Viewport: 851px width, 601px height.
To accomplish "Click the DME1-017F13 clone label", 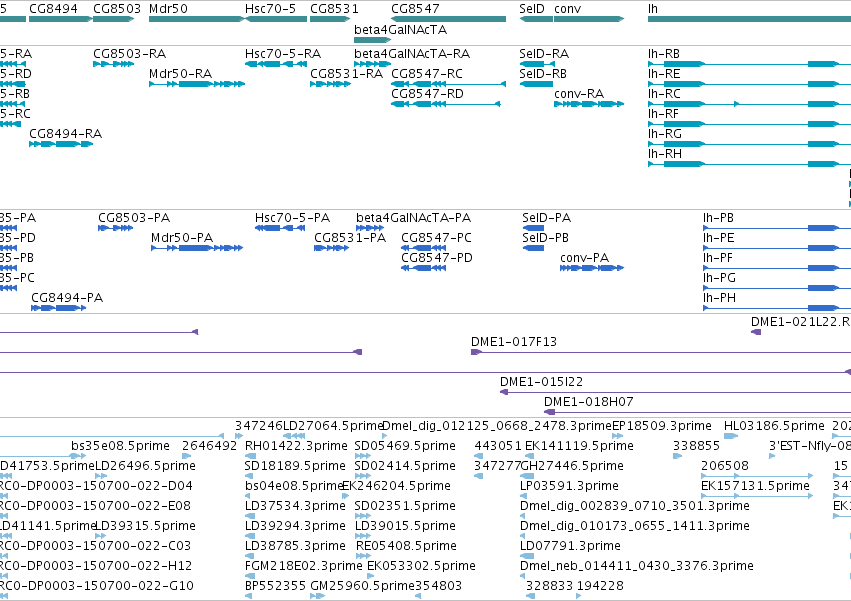I will coord(513,341).
